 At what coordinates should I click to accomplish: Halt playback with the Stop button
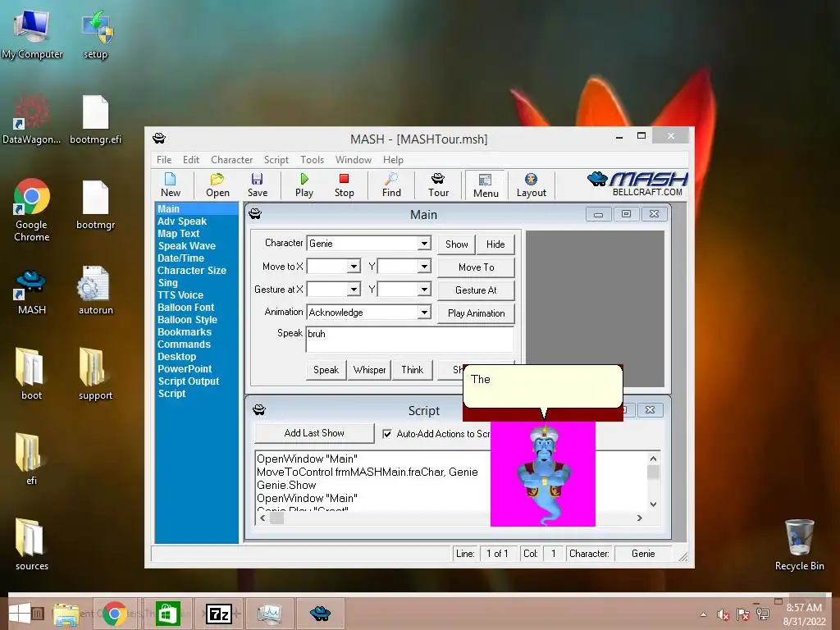click(x=344, y=185)
